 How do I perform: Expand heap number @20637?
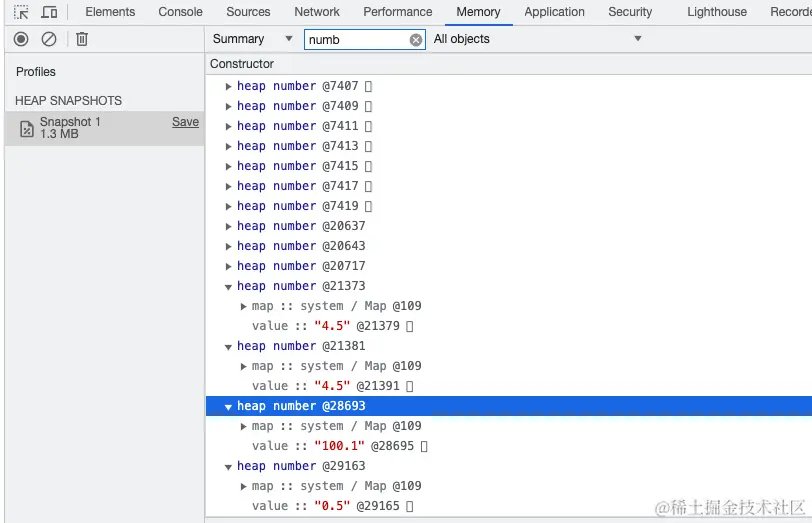point(228,227)
